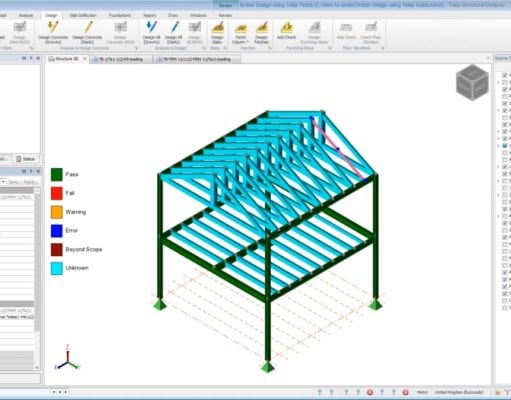Click the orange Warning legend swatch
This screenshot has height=400, width=511.
pos(56,212)
